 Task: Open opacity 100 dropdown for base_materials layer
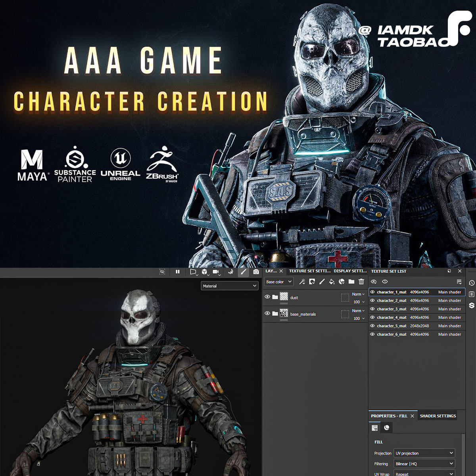pyautogui.click(x=358, y=319)
